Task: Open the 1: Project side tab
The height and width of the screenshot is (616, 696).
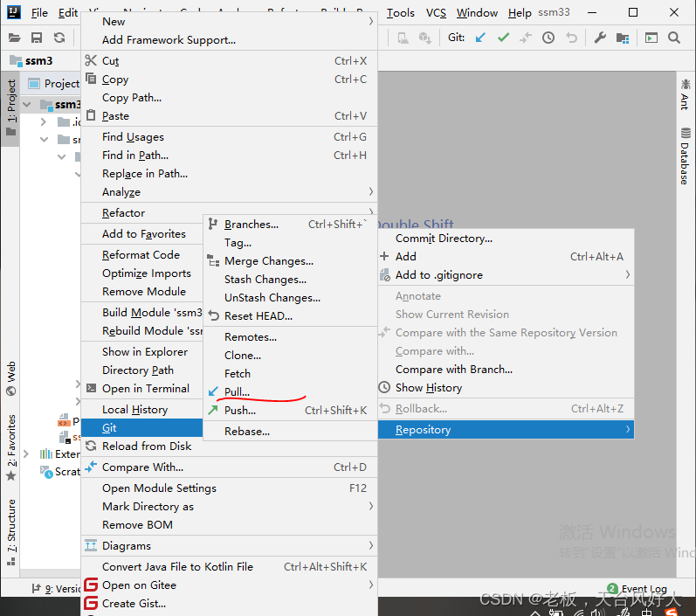Action: [10, 108]
